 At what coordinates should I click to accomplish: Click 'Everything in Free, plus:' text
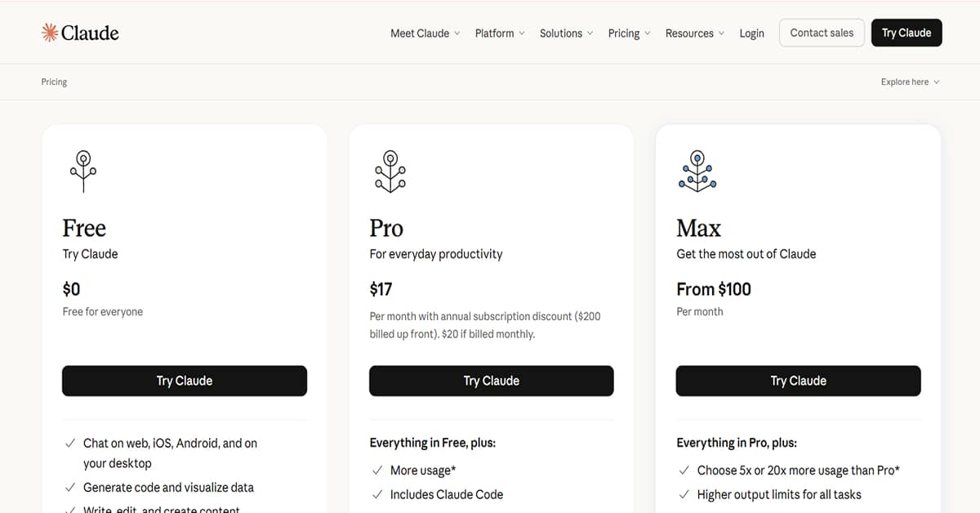(433, 443)
